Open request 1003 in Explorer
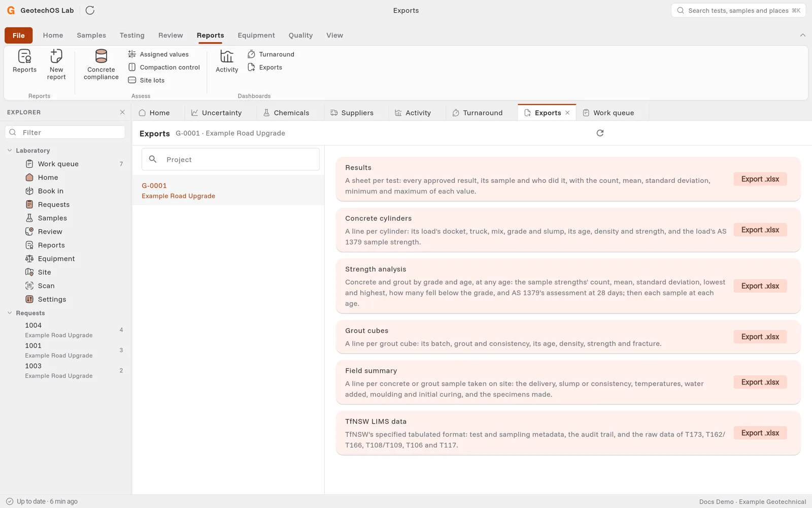 pos(65,370)
